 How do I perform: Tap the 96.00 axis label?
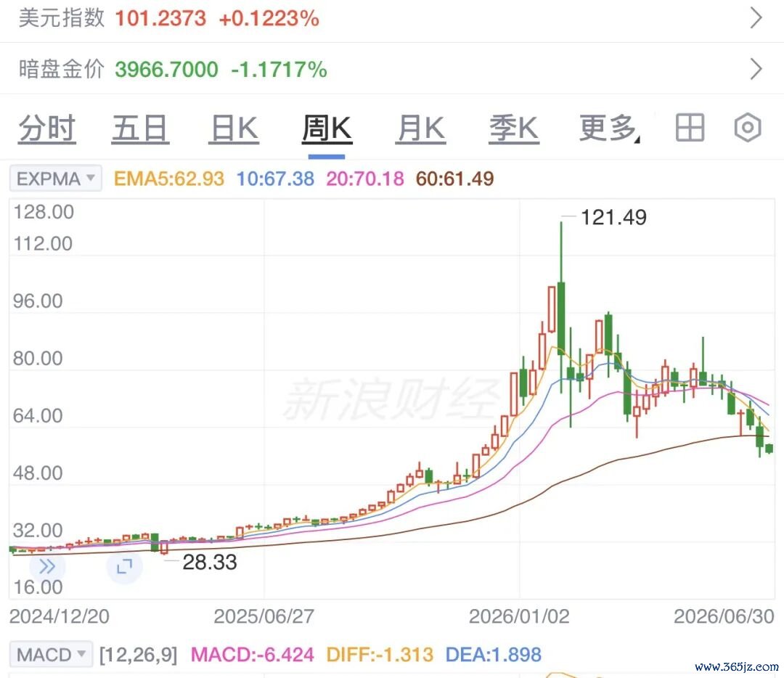38,301
